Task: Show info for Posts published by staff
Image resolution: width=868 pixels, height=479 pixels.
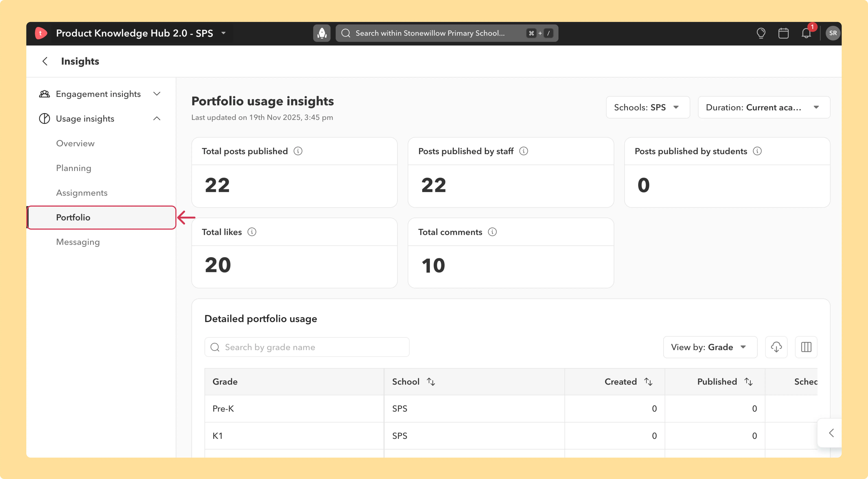Action: (524, 151)
